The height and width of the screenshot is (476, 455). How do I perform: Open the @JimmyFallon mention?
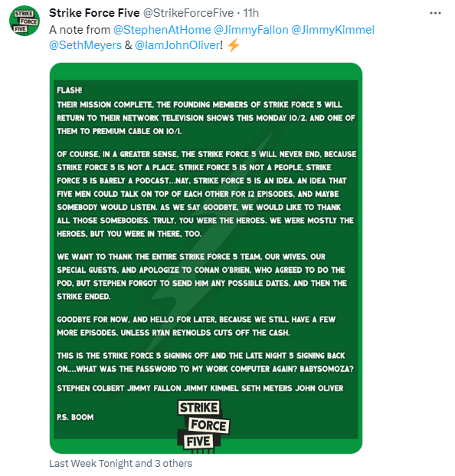250,30
